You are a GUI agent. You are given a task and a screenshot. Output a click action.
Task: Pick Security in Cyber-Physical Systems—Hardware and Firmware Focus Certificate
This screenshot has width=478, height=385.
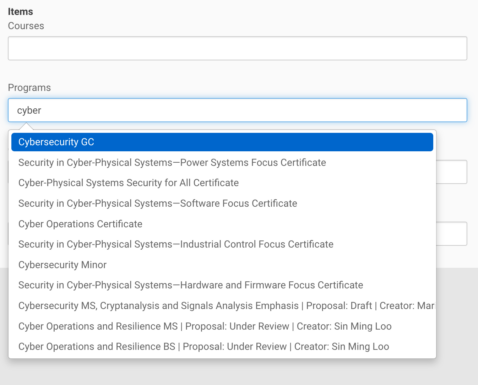222,285
